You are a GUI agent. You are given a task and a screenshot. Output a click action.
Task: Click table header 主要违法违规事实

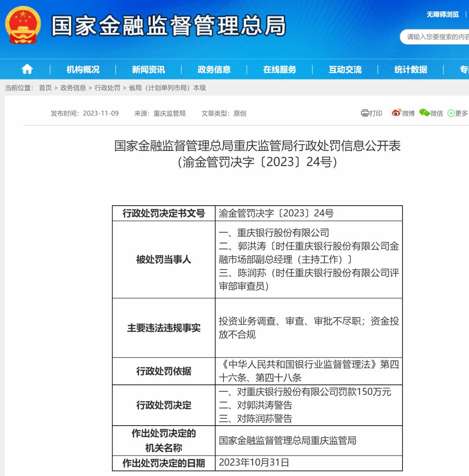click(164, 328)
